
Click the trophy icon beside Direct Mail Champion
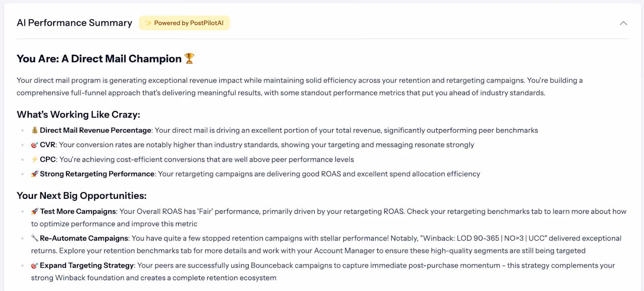(x=189, y=59)
